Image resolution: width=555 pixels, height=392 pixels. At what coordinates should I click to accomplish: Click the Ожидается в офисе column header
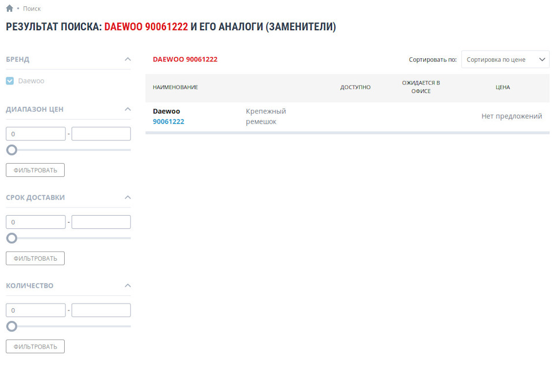pyautogui.click(x=421, y=87)
